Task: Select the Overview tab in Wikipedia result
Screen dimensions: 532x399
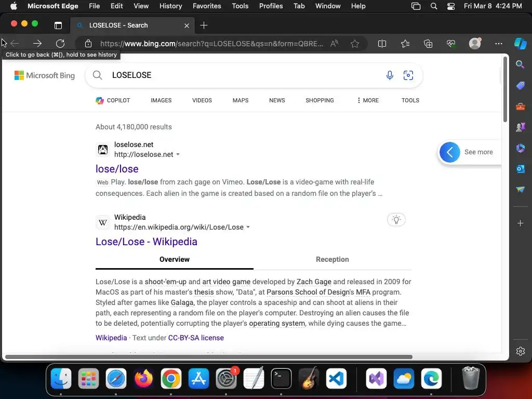Action: pyautogui.click(x=175, y=260)
